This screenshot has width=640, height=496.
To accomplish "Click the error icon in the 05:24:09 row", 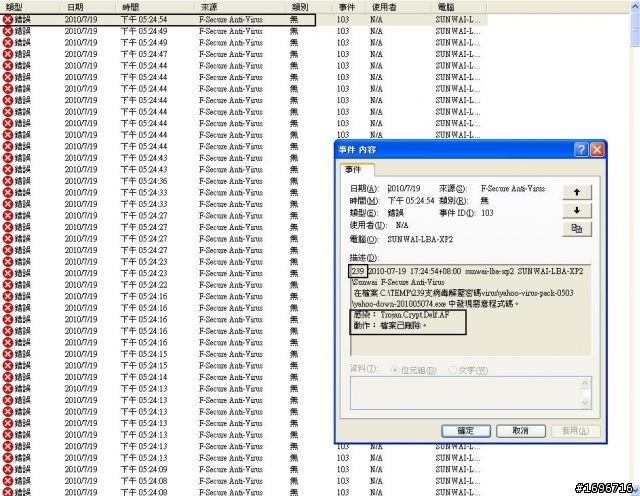I will pyautogui.click(x=8, y=469).
